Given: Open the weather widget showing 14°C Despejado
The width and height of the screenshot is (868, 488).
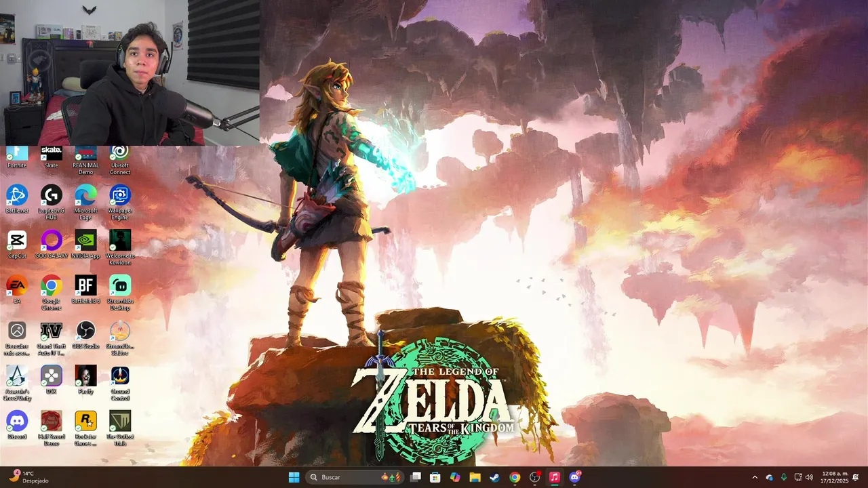Looking at the screenshot, I should (28, 477).
